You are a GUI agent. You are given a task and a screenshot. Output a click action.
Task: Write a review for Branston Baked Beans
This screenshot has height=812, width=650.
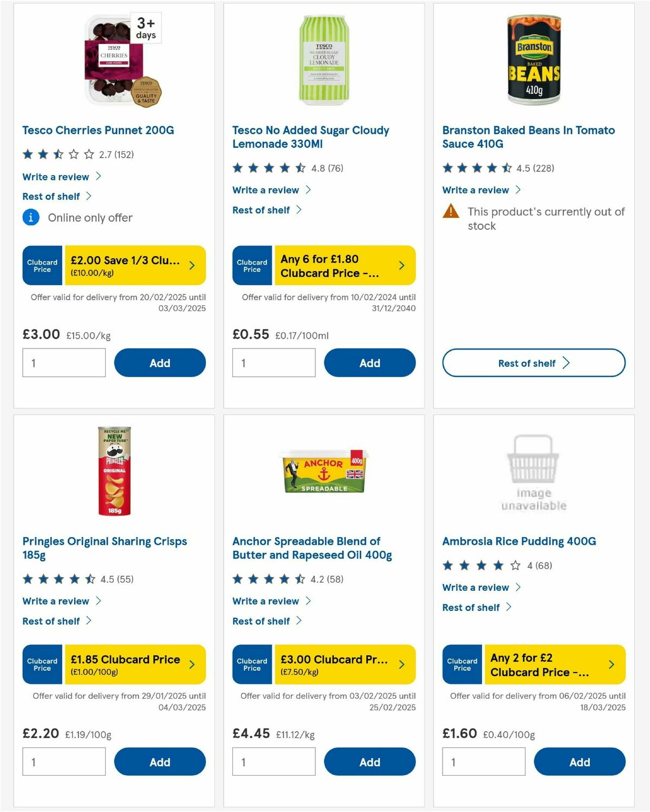[x=475, y=190]
